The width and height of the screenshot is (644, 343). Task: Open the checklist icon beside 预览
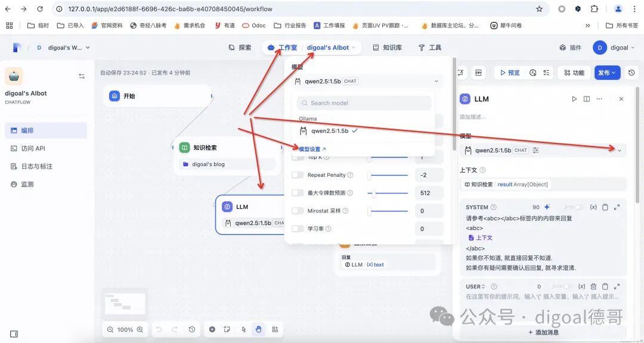tap(546, 73)
